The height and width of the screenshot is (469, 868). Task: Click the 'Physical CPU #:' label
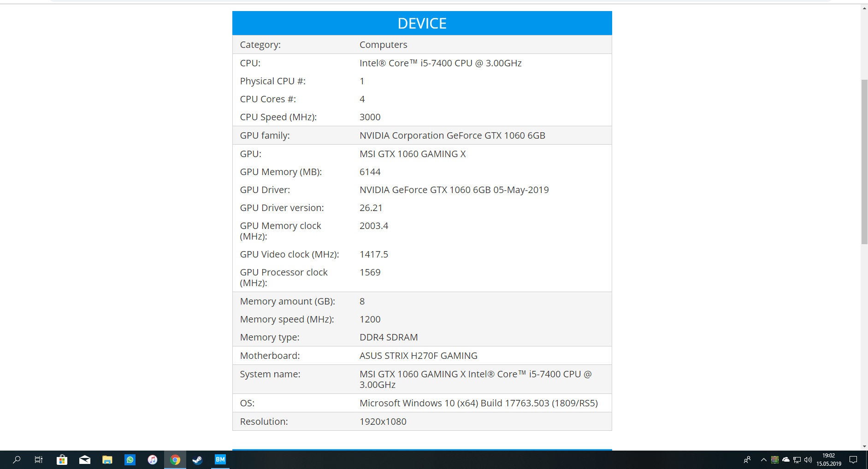coord(273,81)
